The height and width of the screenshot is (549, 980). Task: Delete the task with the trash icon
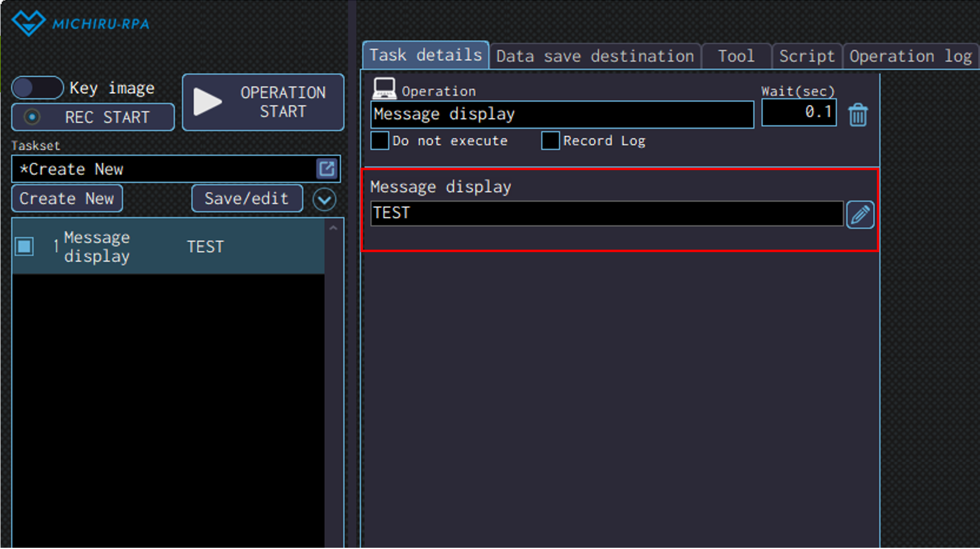click(x=858, y=115)
